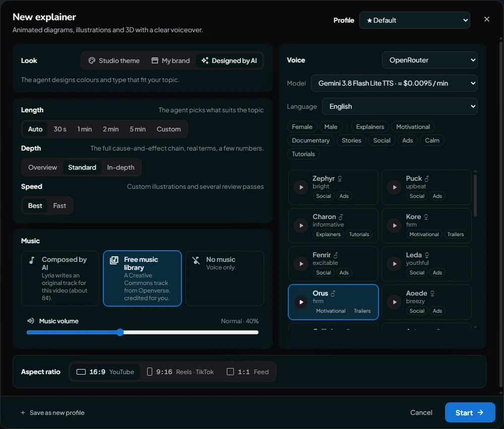Preview the Charon voice sample
Screen dimensions: 504x429
(301, 226)
